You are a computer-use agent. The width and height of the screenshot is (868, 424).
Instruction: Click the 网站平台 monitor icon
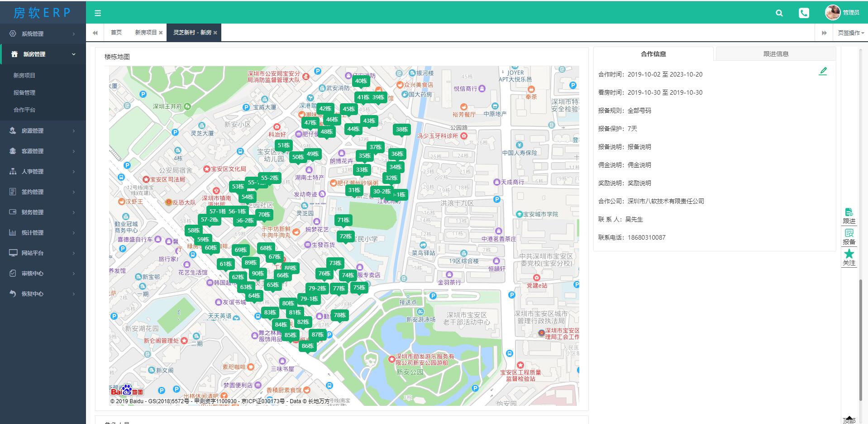point(13,253)
